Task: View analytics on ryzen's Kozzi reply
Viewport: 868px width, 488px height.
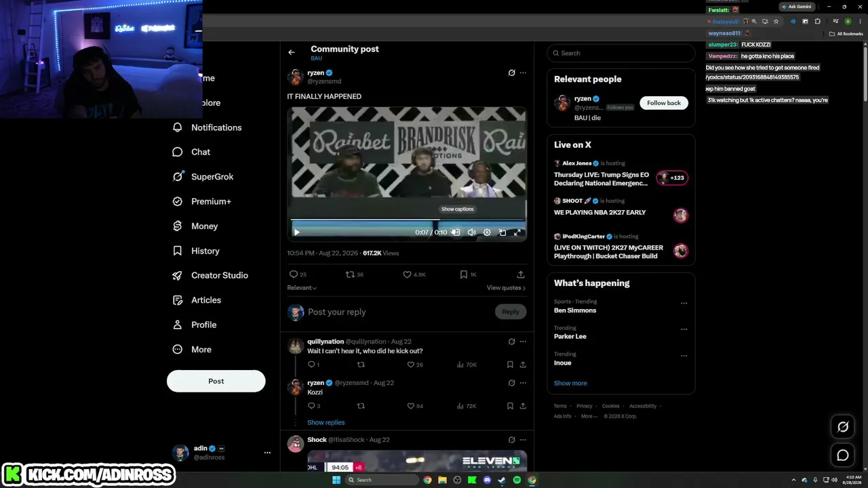Action: [466, 406]
